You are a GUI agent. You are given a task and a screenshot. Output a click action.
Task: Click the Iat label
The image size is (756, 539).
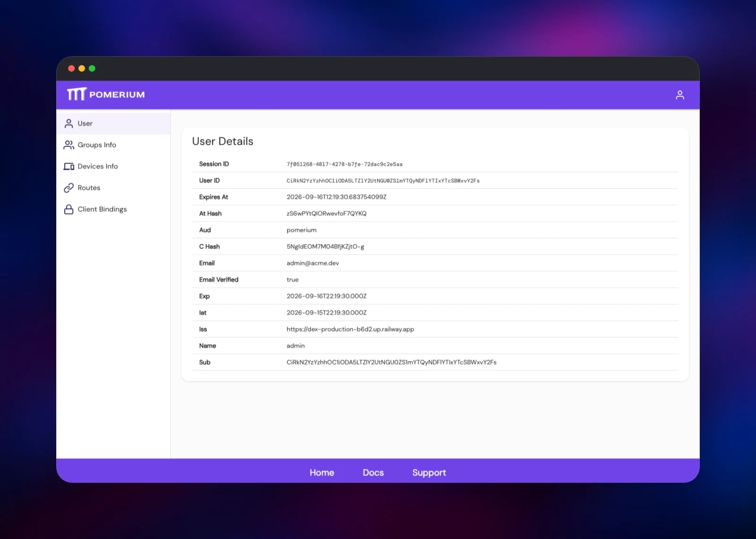pyautogui.click(x=203, y=313)
